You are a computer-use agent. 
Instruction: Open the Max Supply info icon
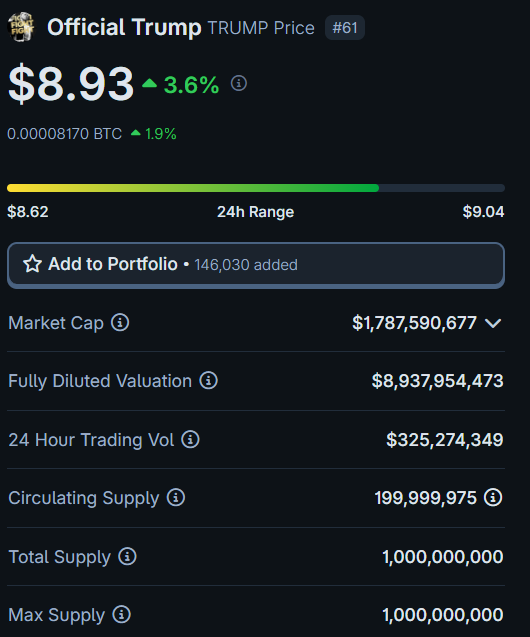(x=121, y=615)
